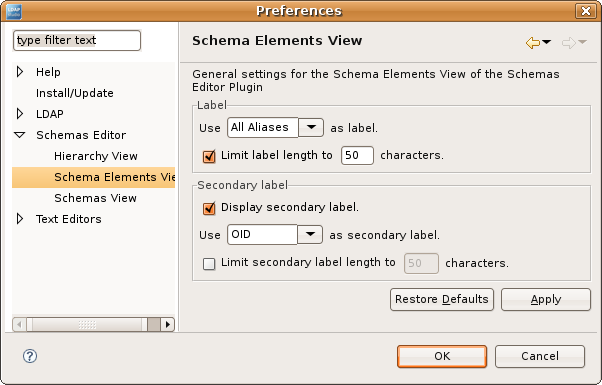The height and width of the screenshot is (385, 602).
Task: Click the forward navigation arrow
Action: coord(569,43)
